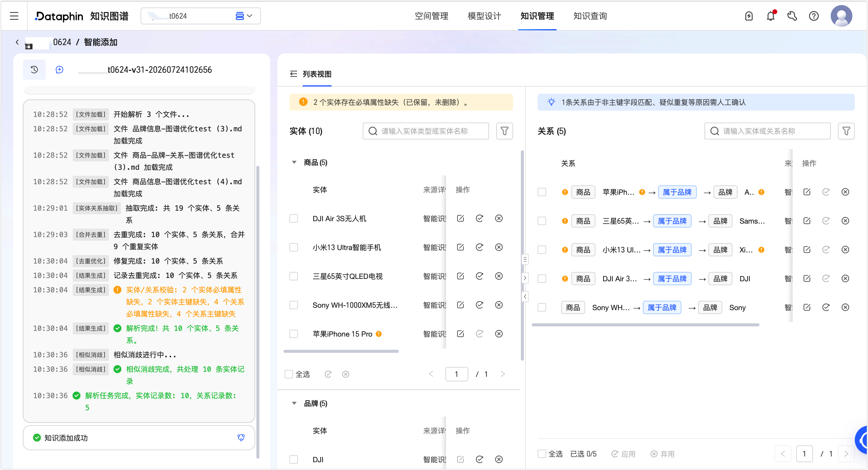
Task: Click the Dataphin logo
Action: [x=59, y=16]
